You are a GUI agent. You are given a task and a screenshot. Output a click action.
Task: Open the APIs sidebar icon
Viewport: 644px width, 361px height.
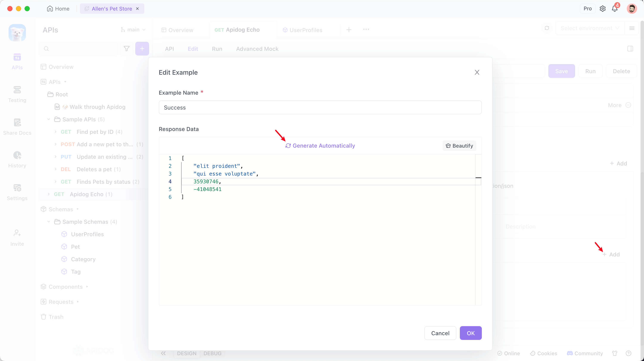coord(17,61)
